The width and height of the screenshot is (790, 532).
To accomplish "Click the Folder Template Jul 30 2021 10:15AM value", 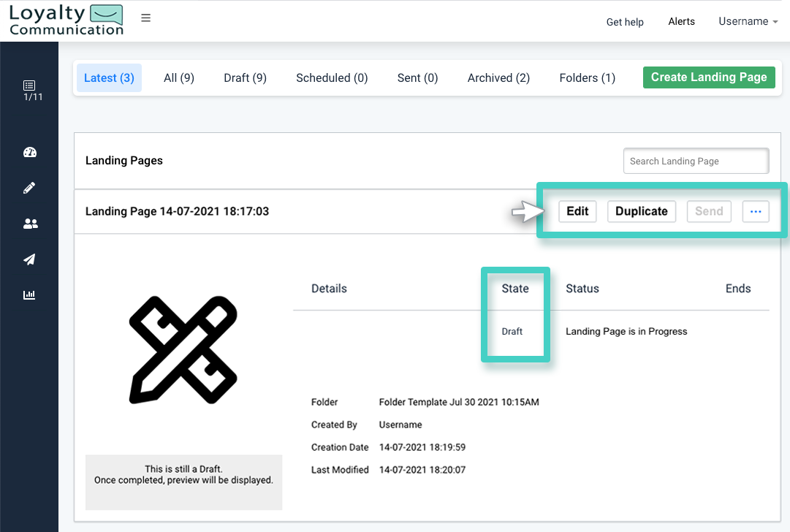I will tap(459, 402).
